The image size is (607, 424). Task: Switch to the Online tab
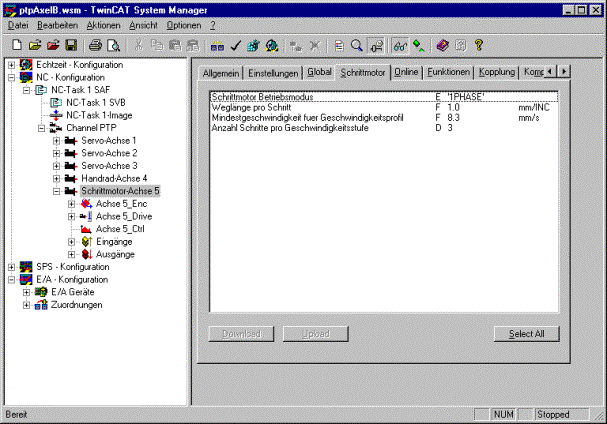[x=406, y=72]
